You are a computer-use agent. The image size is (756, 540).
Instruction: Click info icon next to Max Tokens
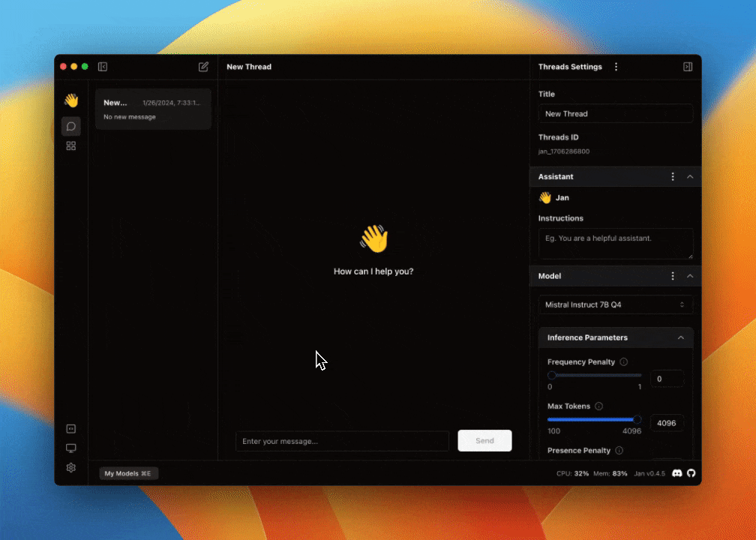click(x=598, y=406)
